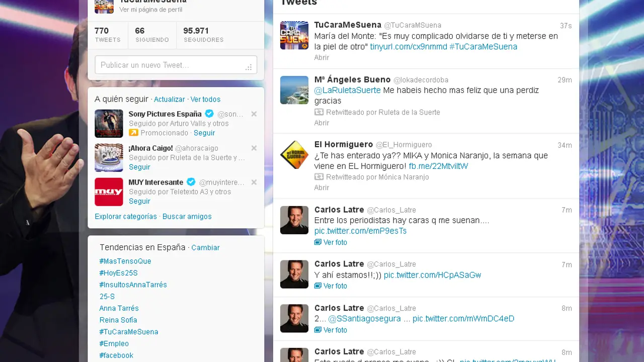The width and height of the screenshot is (644, 362).
Task: Change trends location with Cambiar
Action: (205, 247)
